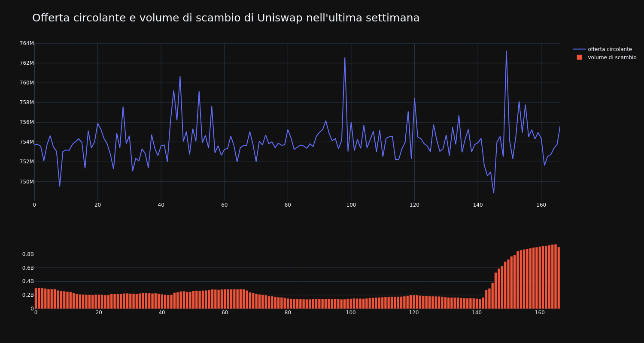644x343 pixels.
Task: Click the 760M y-axis label
Action: [27, 83]
